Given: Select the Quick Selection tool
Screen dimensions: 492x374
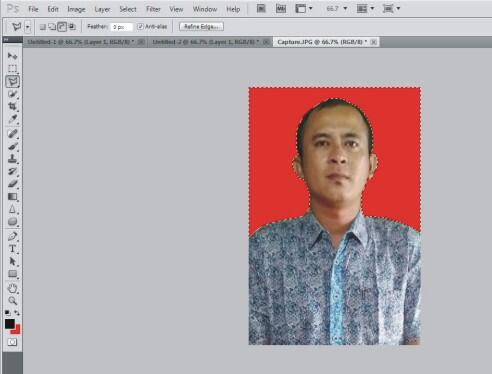Looking at the screenshot, I should (13, 94).
